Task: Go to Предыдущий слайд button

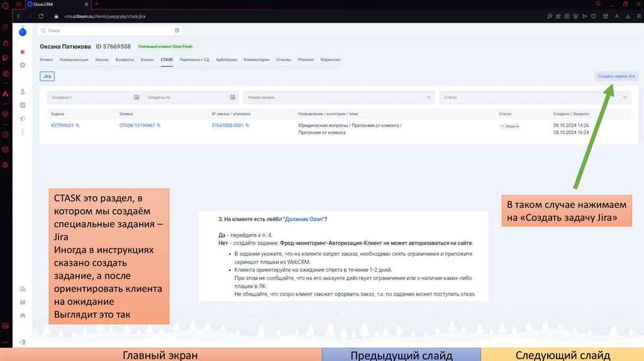Action: (x=401, y=355)
